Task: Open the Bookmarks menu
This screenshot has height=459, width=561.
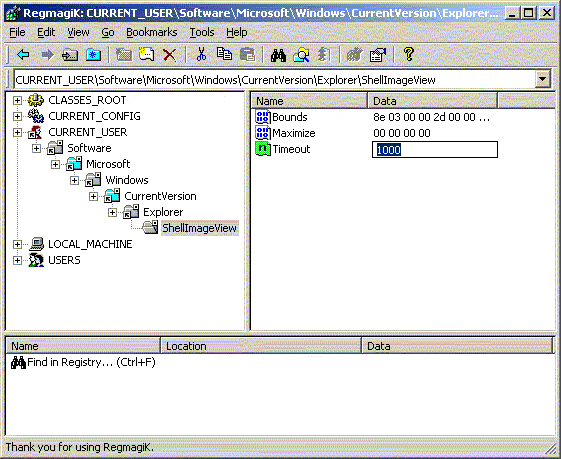Action: pos(152,32)
